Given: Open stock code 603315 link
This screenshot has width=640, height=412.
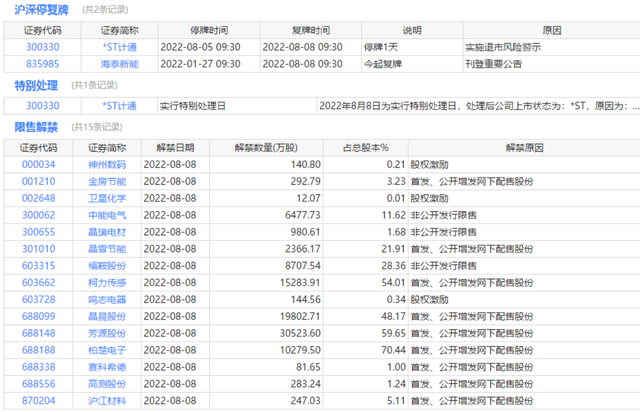Looking at the screenshot, I should pyautogui.click(x=38, y=266).
